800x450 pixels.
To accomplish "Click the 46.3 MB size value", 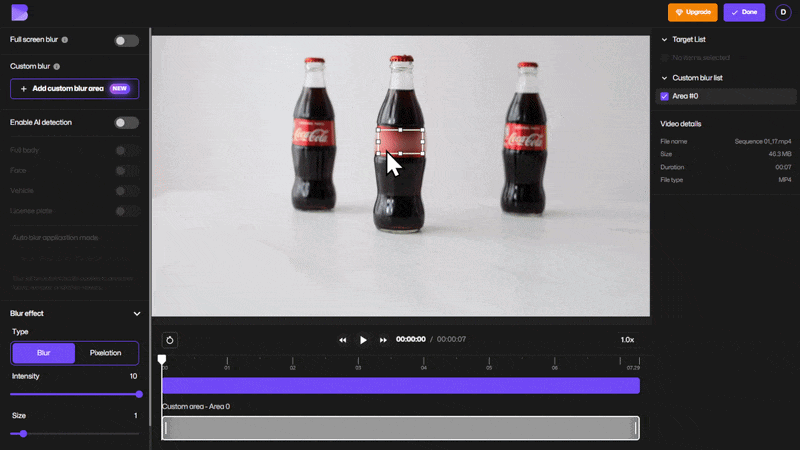I will coord(780,154).
